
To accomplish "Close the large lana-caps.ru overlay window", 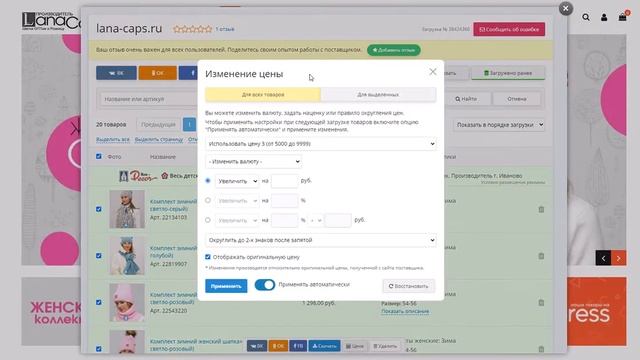I will [565, 9].
